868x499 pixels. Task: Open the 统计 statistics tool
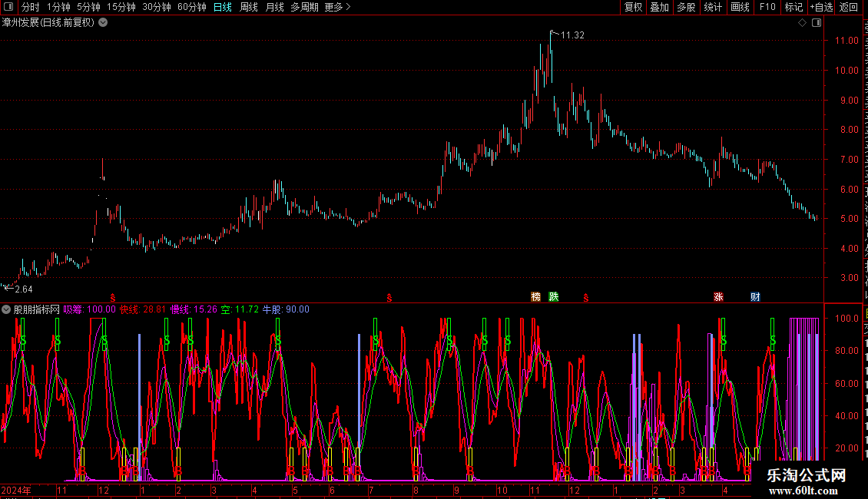click(x=713, y=7)
